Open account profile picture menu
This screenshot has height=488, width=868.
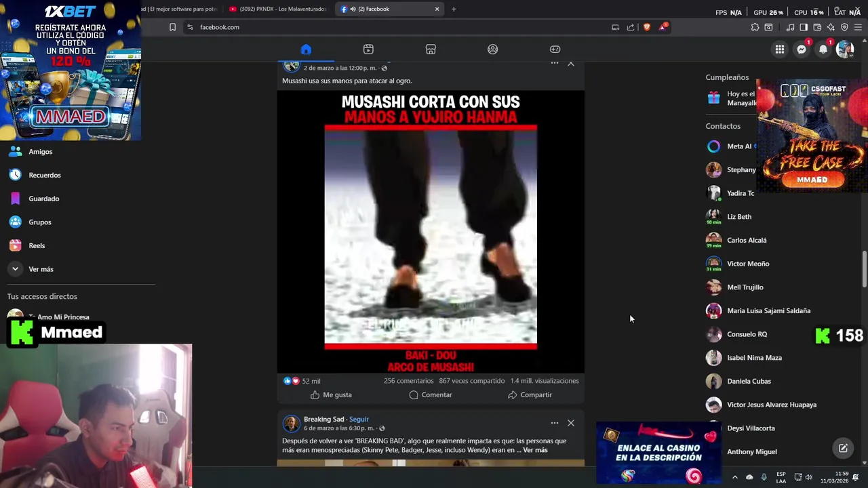coord(845,49)
